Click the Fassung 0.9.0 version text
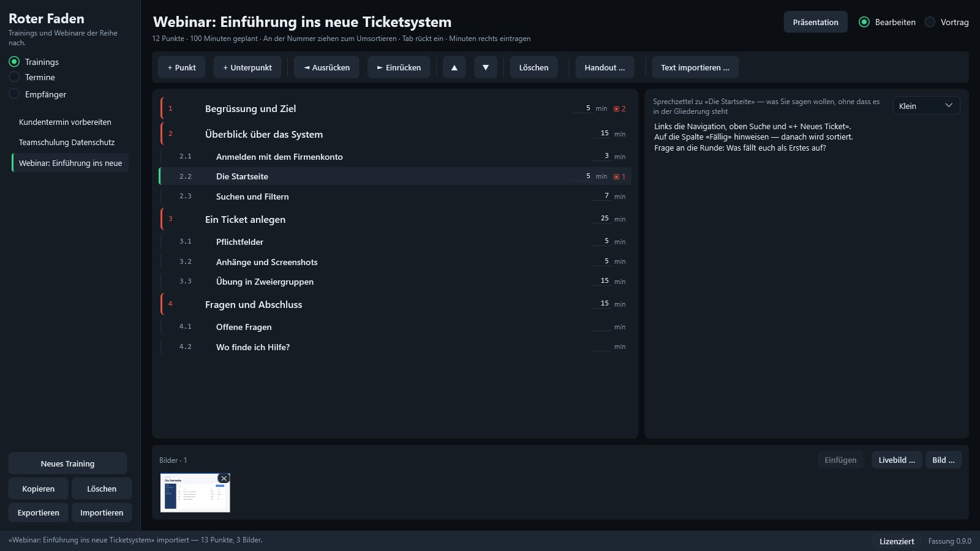 coord(949,541)
